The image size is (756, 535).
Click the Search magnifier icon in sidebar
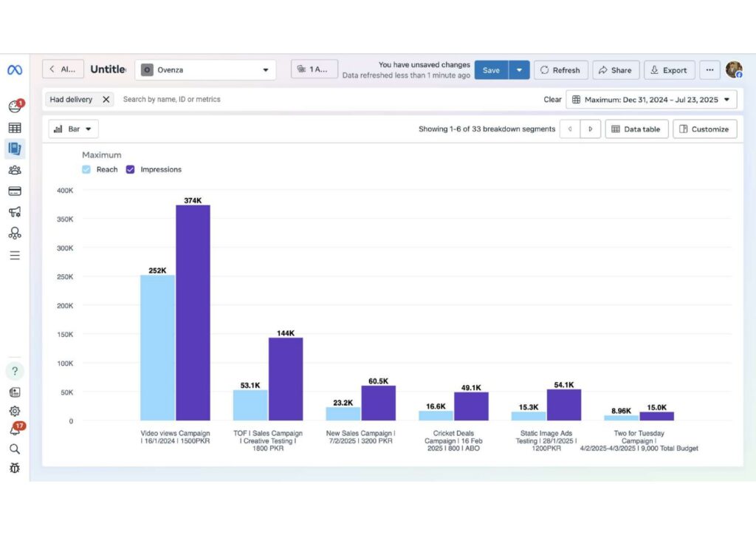pyautogui.click(x=15, y=449)
